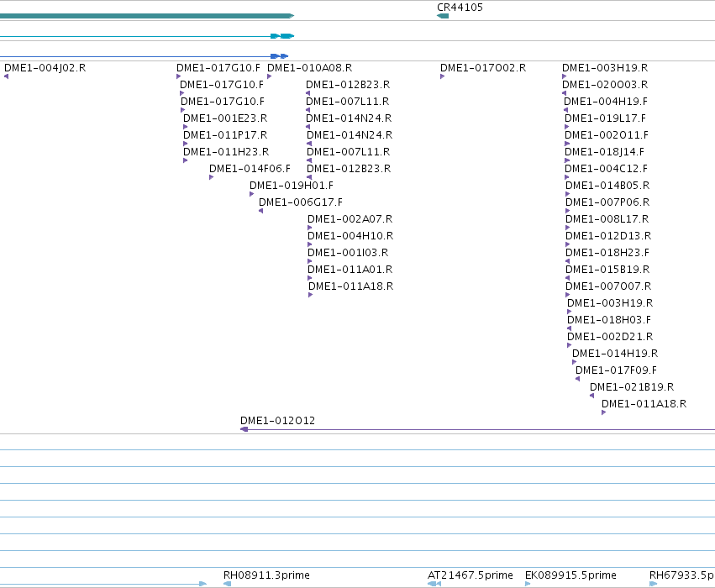Open the DME1-021B19.R feature

pyautogui.click(x=632, y=387)
